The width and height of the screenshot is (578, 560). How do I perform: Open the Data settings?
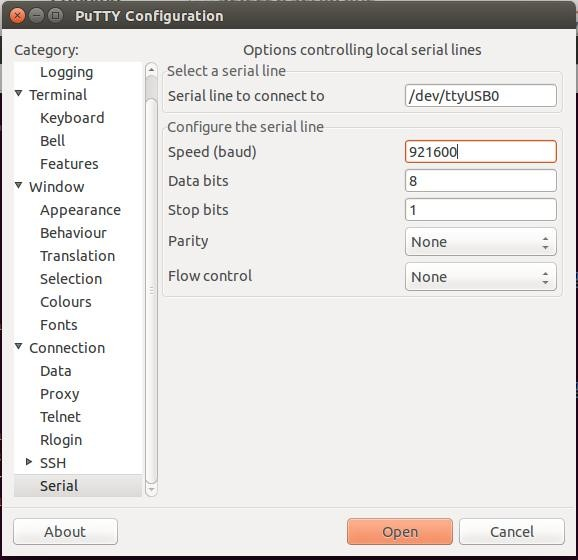(56, 371)
